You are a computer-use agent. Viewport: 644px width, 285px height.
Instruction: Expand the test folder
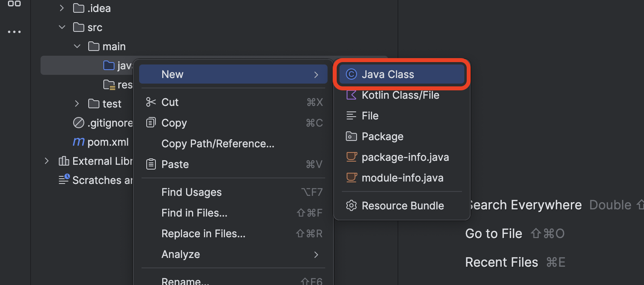(x=76, y=103)
